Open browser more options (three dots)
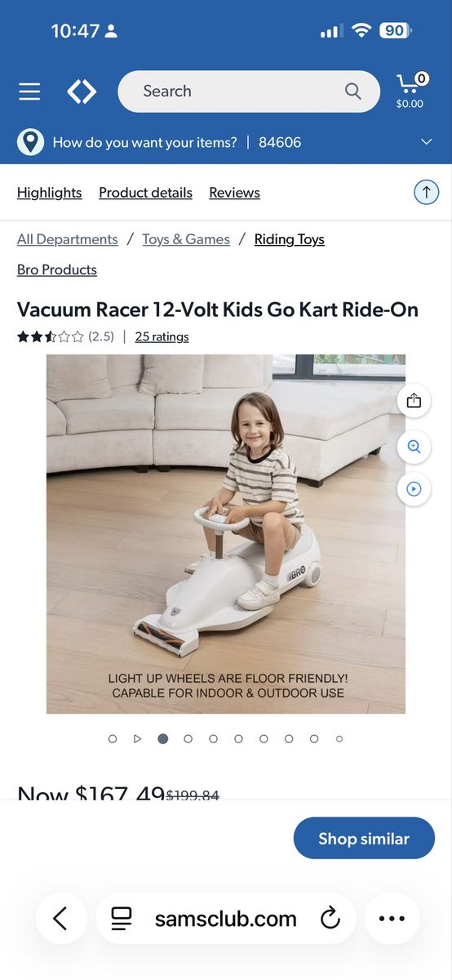Screen dimensions: 452x980 (x=392, y=919)
